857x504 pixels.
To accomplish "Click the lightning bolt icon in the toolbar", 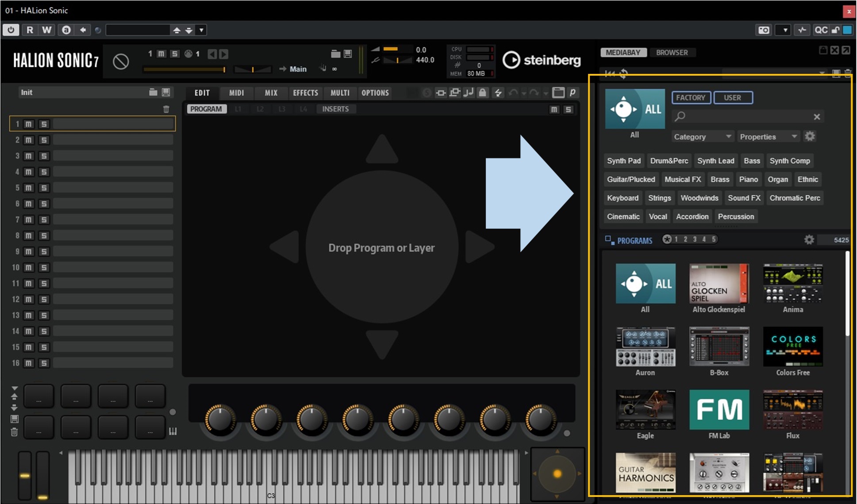I will click(x=498, y=92).
